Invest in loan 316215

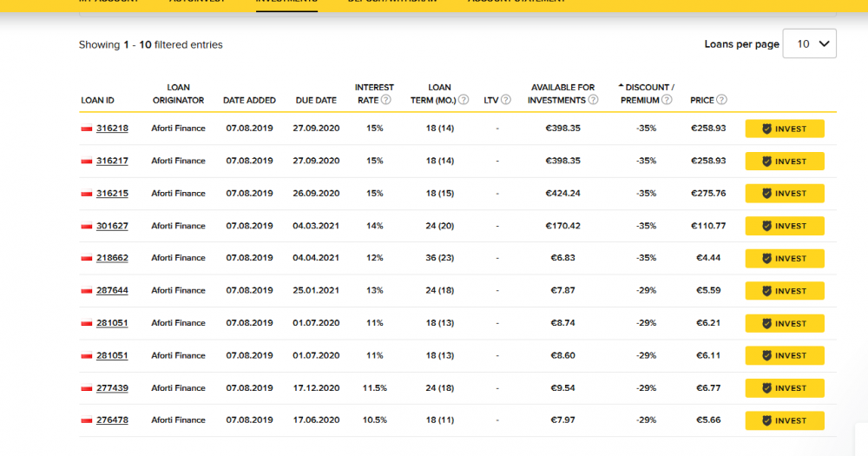[x=784, y=194]
